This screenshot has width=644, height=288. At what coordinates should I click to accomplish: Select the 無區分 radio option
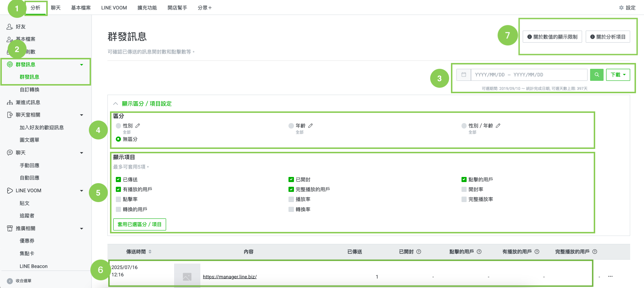[x=118, y=139]
